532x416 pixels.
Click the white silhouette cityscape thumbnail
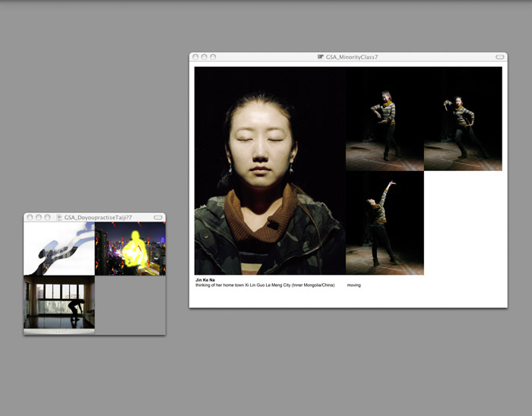click(x=59, y=248)
